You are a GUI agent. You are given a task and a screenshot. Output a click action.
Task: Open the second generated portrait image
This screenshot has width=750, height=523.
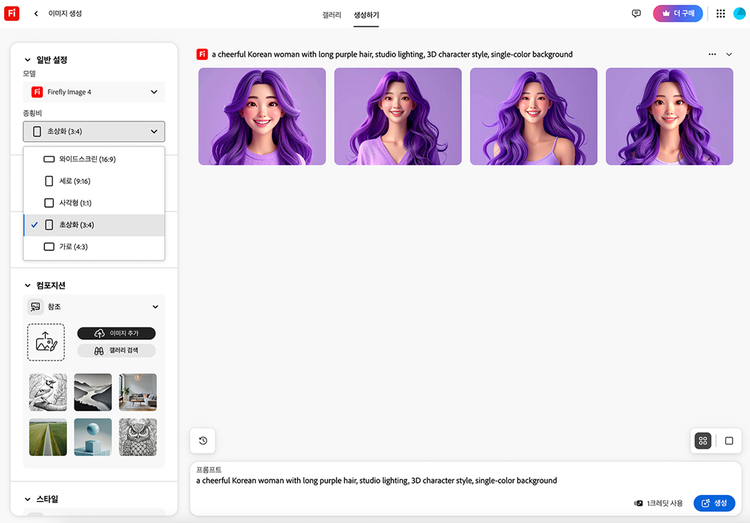[398, 116]
